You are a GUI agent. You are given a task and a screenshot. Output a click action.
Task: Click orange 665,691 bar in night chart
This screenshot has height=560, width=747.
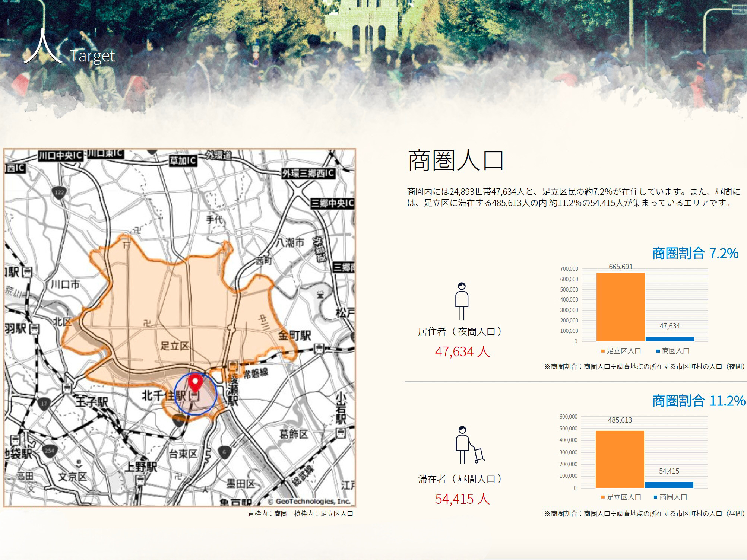pos(620,306)
